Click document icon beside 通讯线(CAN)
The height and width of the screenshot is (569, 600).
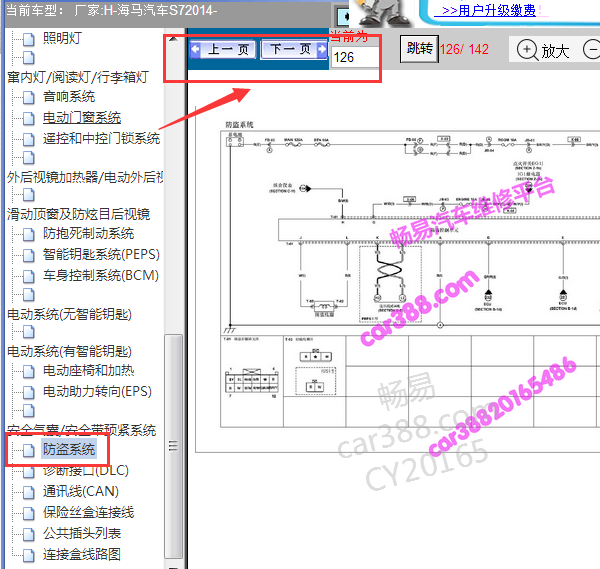[x=28, y=492]
